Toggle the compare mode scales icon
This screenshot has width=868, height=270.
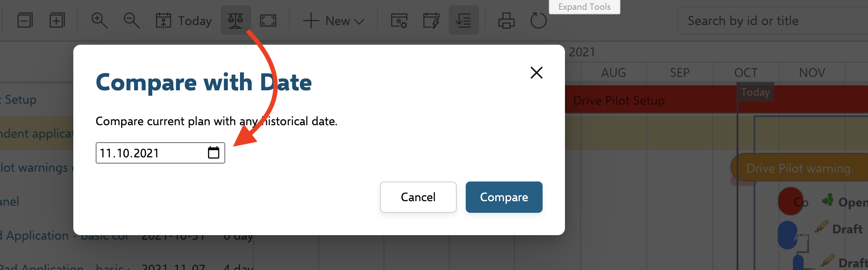[236, 20]
